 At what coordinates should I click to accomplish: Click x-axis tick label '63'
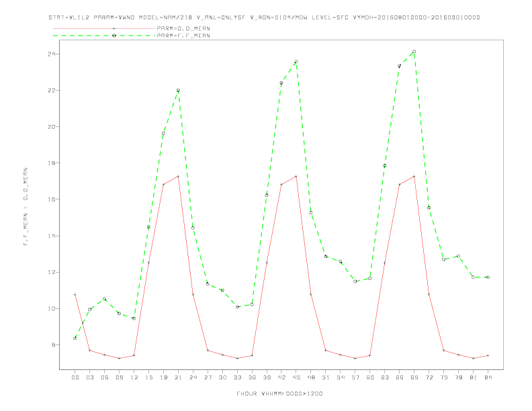pyautogui.click(x=385, y=377)
